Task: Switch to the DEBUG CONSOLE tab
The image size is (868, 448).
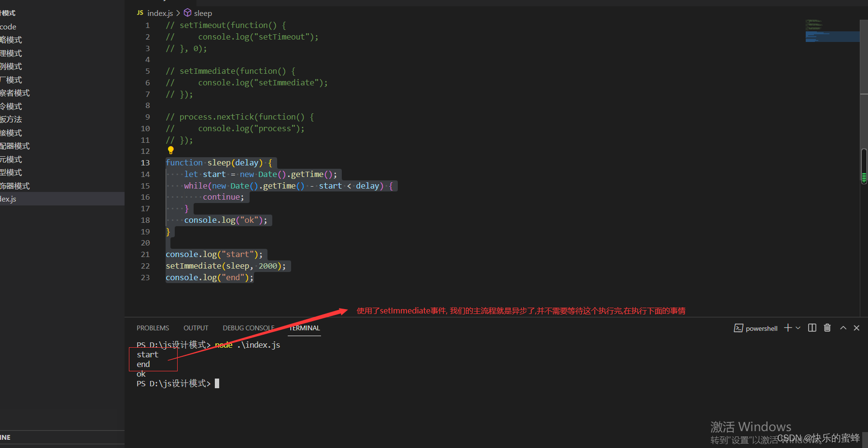Action: pos(248,328)
